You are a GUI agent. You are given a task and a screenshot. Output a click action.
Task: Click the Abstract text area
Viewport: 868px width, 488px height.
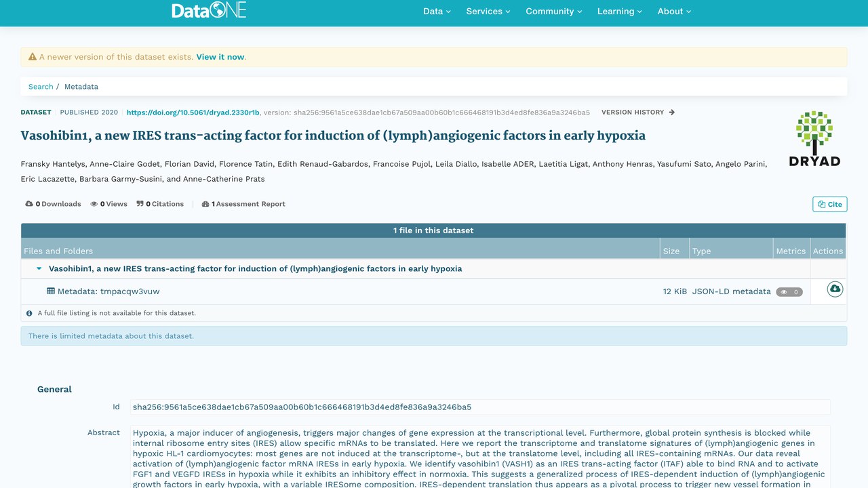click(x=480, y=457)
